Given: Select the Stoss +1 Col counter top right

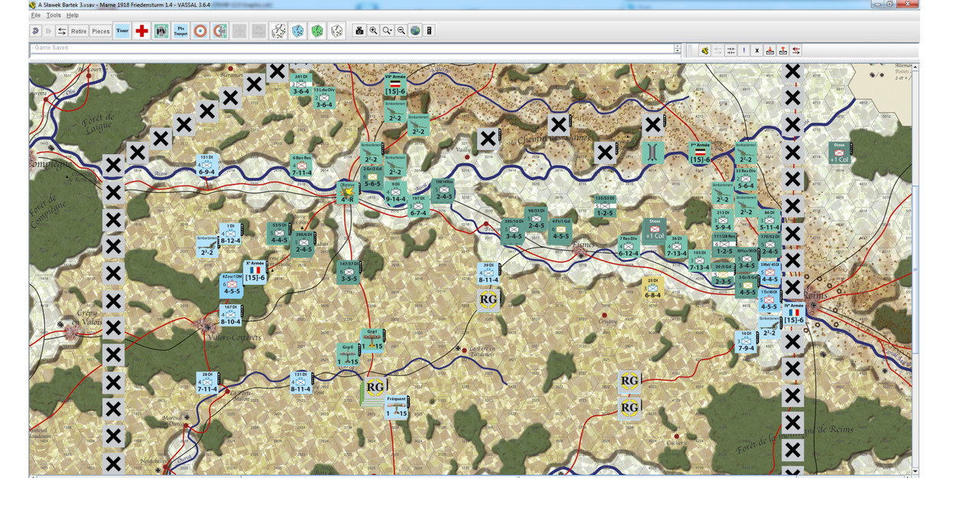Looking at the screenshot, I should [841, 152].
